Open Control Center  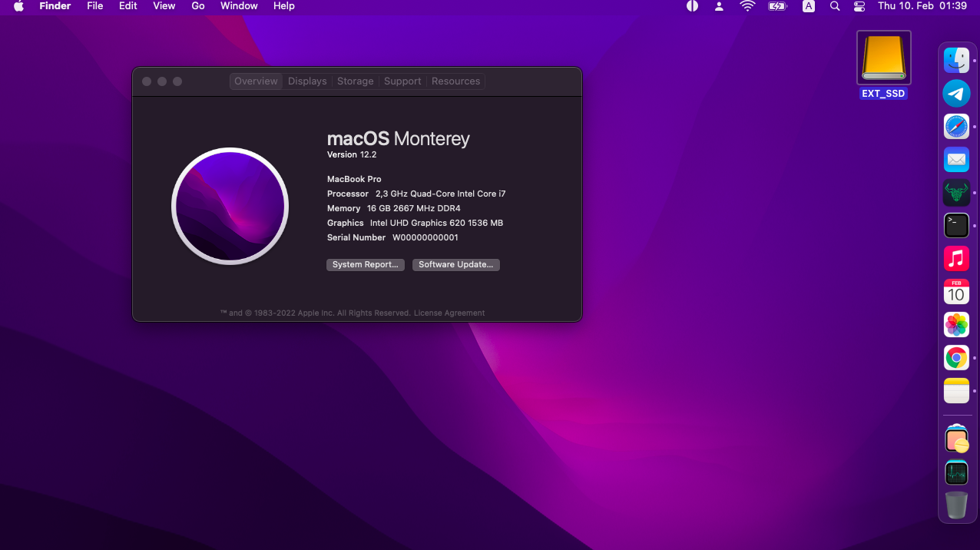tap(859, 6)
